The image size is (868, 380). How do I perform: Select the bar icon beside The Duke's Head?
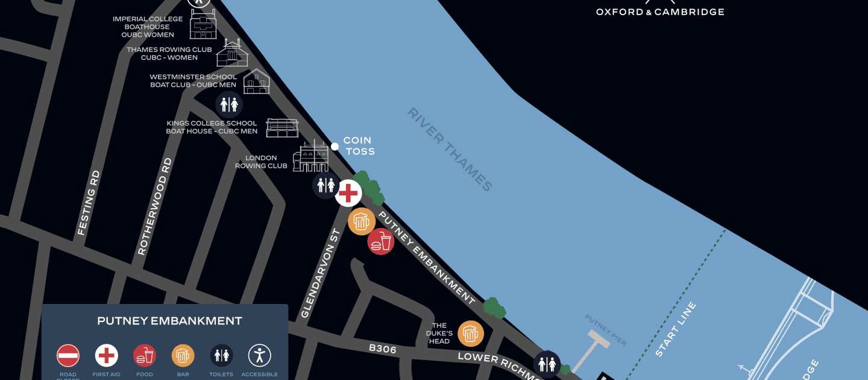(x=471, y=334)
